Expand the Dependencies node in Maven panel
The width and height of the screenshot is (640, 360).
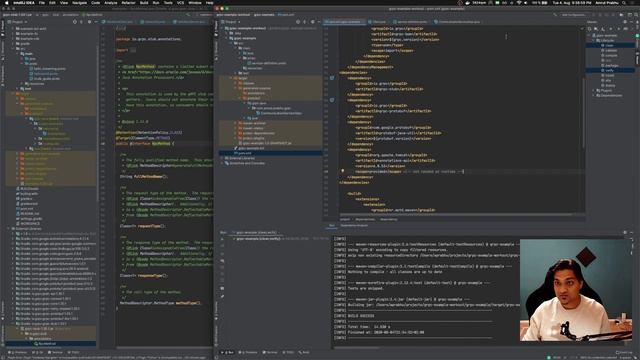pyautogui.click(x=594, y=95)
